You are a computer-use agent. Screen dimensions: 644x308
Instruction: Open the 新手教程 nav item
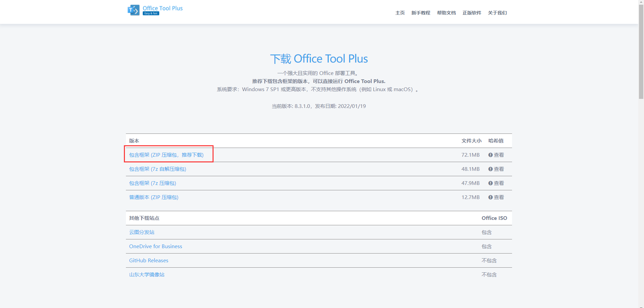pos(421,13)
